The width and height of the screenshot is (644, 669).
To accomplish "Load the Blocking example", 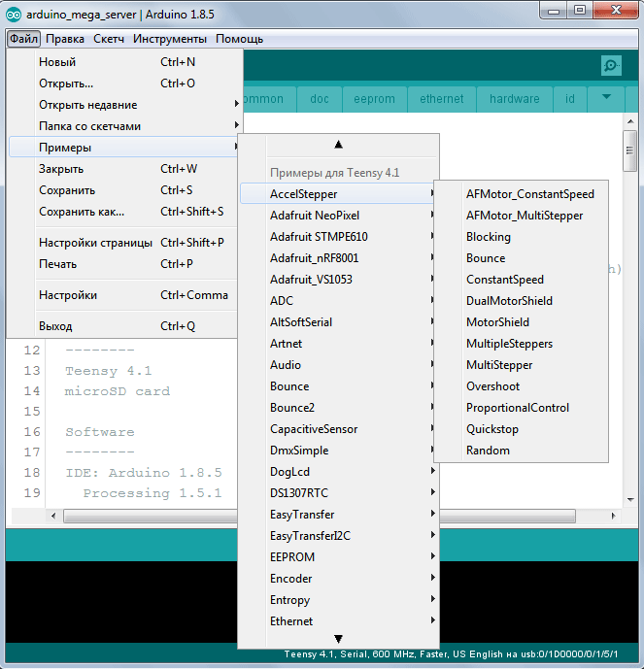I will 521,237.
